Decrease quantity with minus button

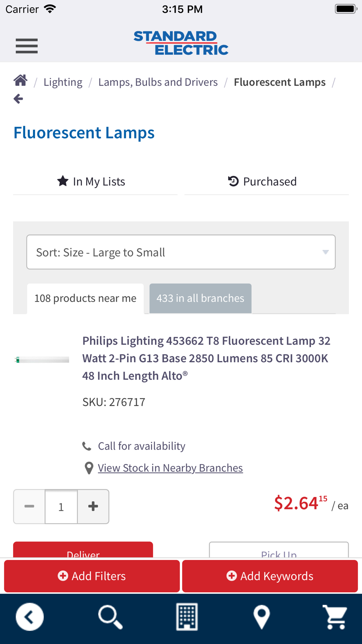click(x=29, y=506)
